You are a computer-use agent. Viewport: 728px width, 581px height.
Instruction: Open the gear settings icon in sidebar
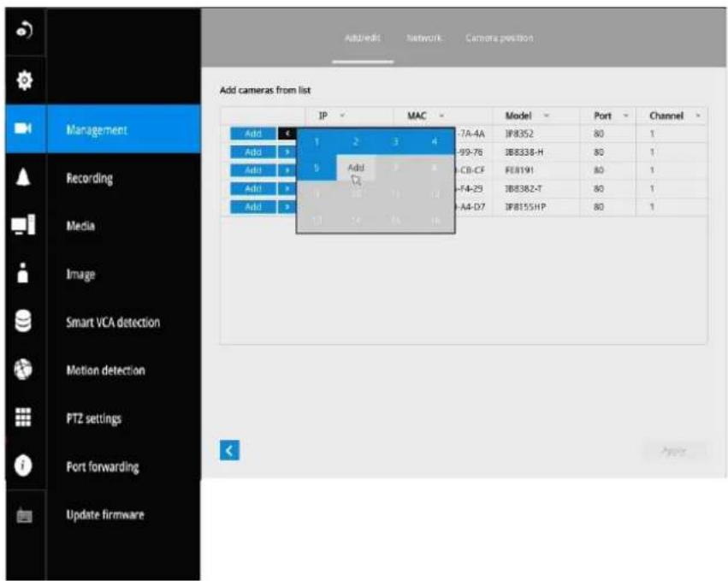click(x=24, y=80)
